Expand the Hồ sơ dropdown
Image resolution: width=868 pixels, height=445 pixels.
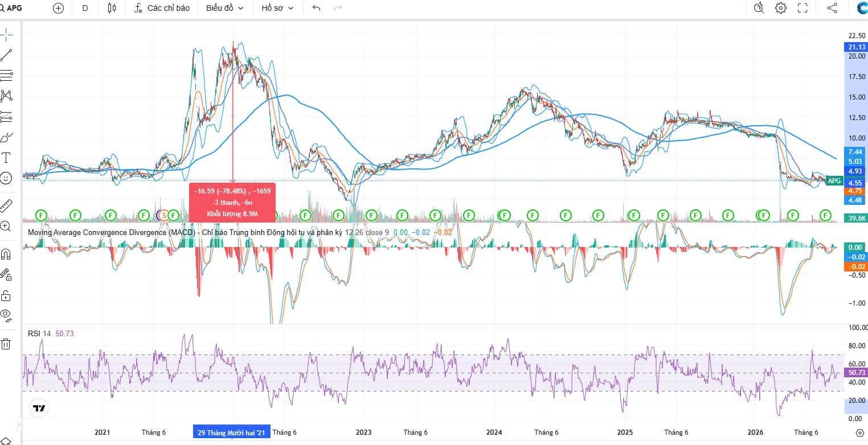pos(277,8)
